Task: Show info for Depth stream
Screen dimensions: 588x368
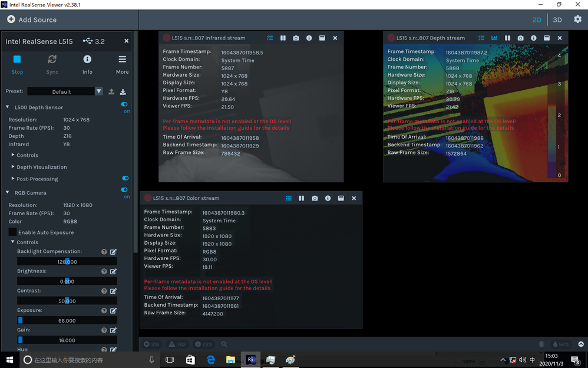Action: 534,38
